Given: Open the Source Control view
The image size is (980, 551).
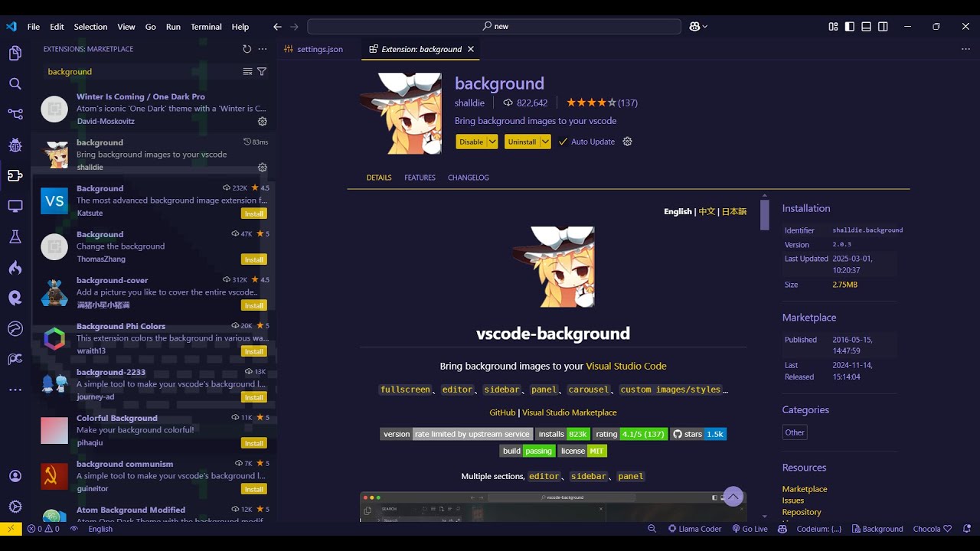Looking at the screenshot, I should tap(15, 115).
